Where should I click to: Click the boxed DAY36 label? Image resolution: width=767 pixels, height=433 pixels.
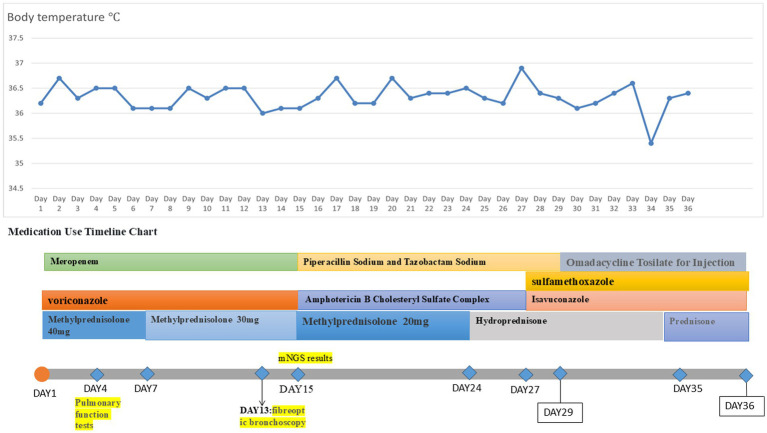(x=742, y=406)
